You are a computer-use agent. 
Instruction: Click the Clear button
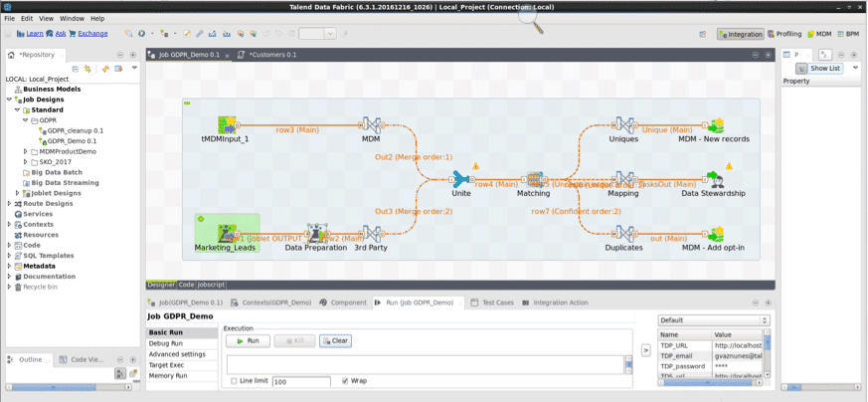335,341
